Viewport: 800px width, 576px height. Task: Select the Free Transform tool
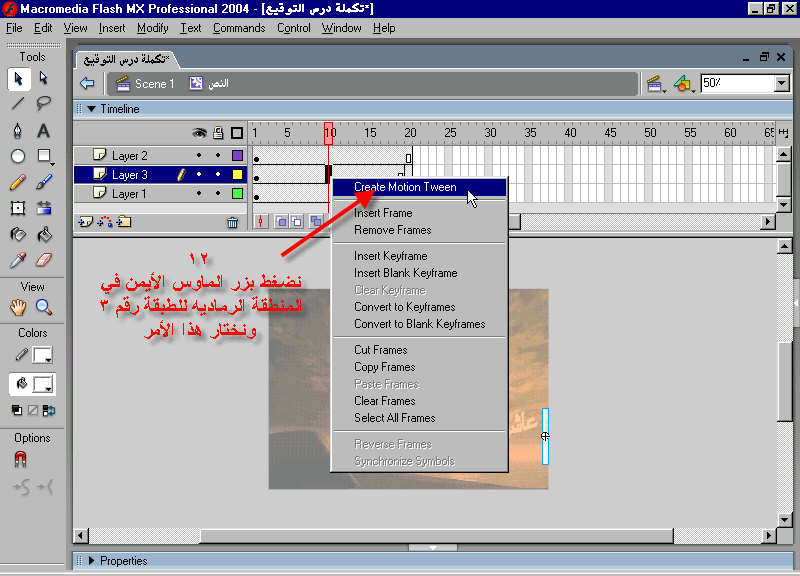(x=18, y=208)
